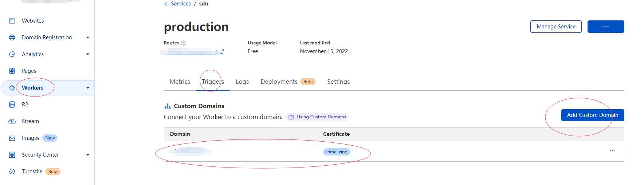644x185 pixels.
Task: Click the Stream cloud icon
Action: 12,121
